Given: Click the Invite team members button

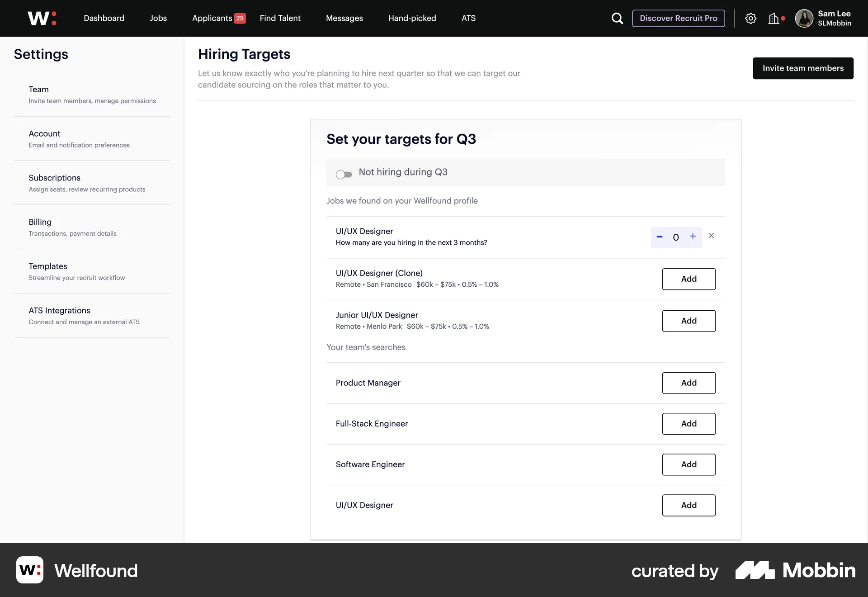Looking at the screenshot, I should point(803,68).
